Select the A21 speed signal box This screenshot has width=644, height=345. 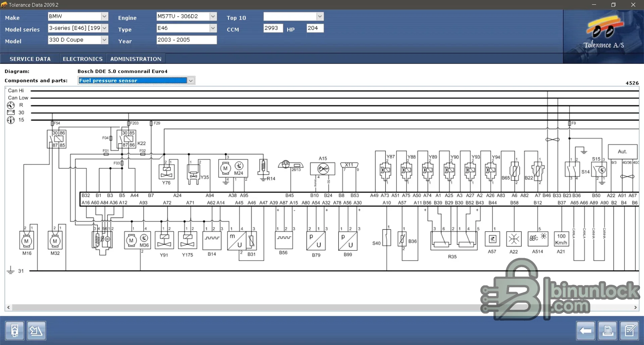(561, 239)
